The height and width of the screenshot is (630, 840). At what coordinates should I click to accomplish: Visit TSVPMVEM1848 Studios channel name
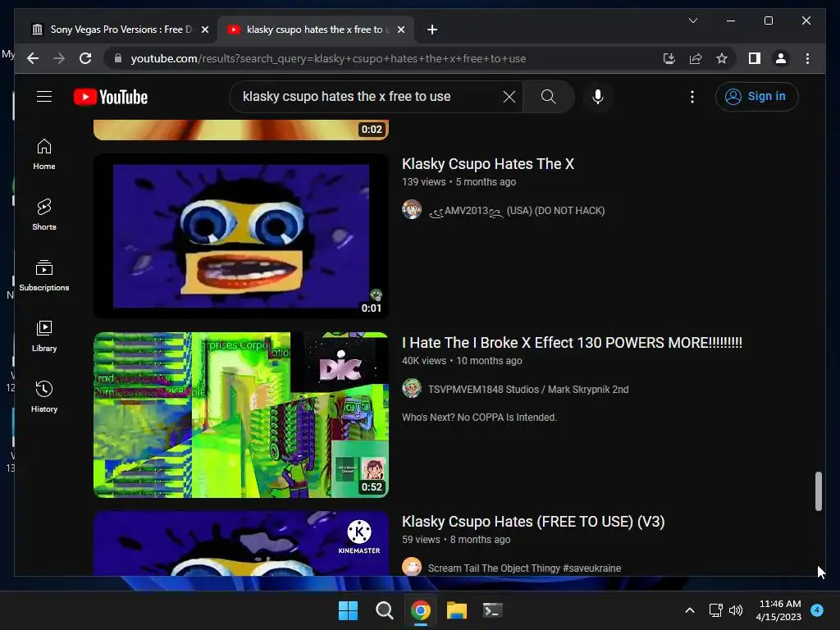(527, 390)
